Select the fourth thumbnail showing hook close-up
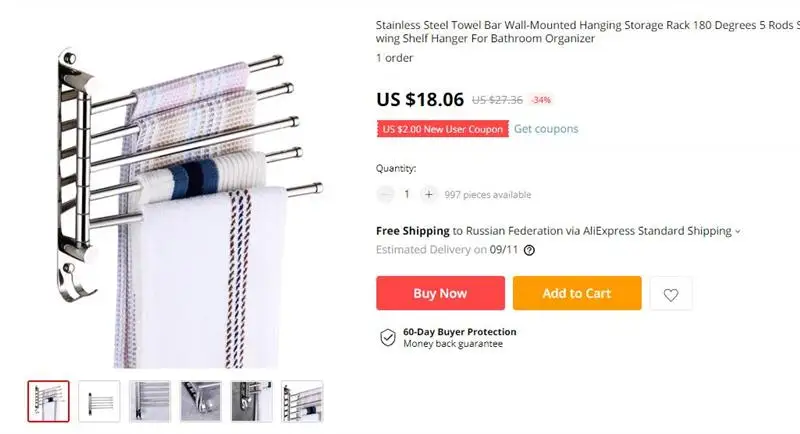Screen dimensions: 800x434 [x=201, y=401]
